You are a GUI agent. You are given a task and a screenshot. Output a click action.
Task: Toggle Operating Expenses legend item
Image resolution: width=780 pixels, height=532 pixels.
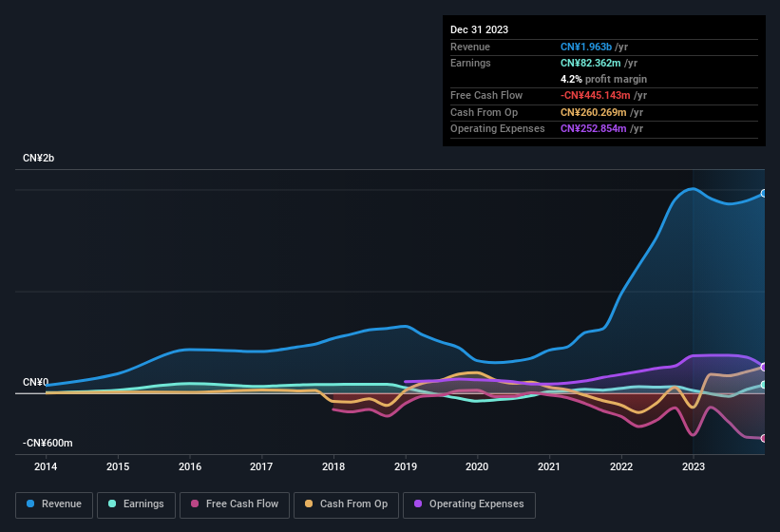click(469, 504)
